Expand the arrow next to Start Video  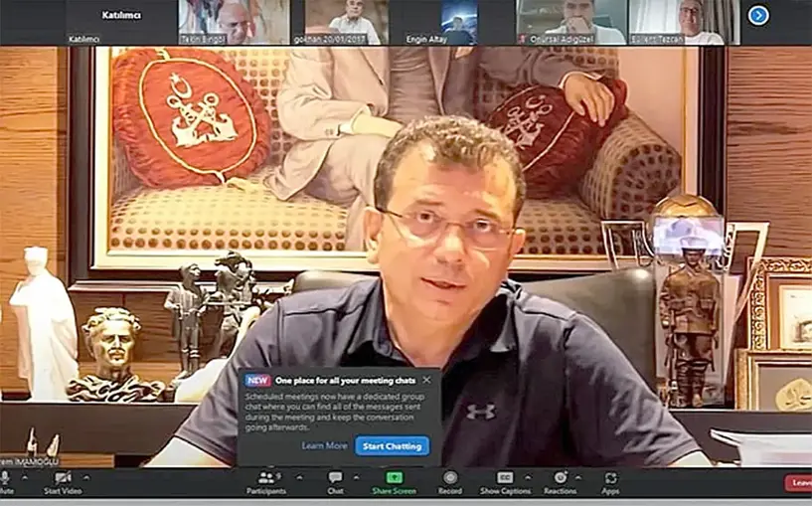coord(86,477)
